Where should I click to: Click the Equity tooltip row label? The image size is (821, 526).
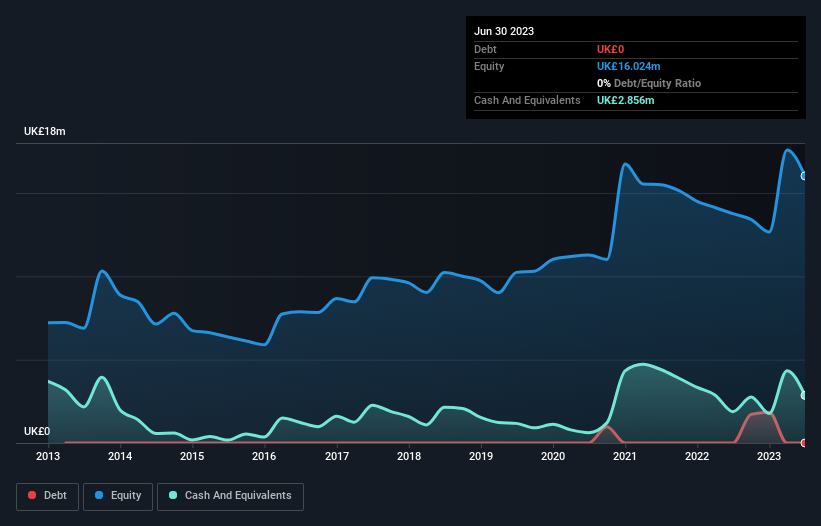pos(489,66)
